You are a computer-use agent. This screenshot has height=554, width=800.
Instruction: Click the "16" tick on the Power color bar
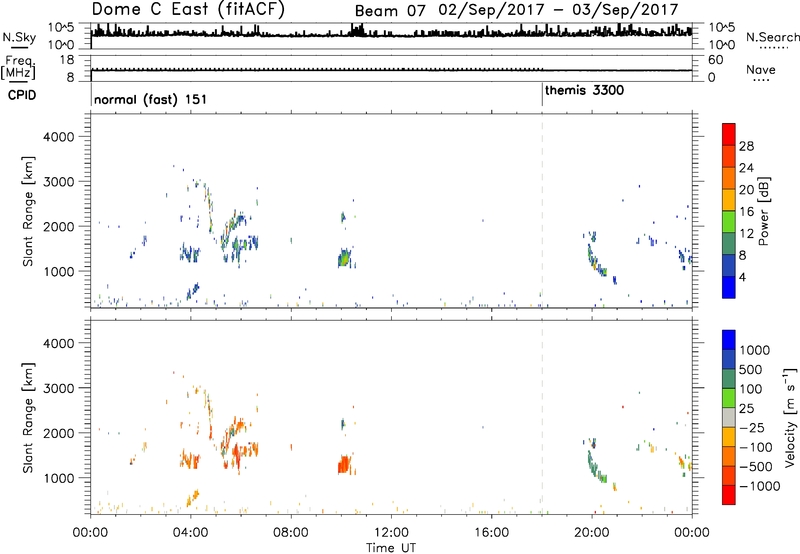click(746, 212)
